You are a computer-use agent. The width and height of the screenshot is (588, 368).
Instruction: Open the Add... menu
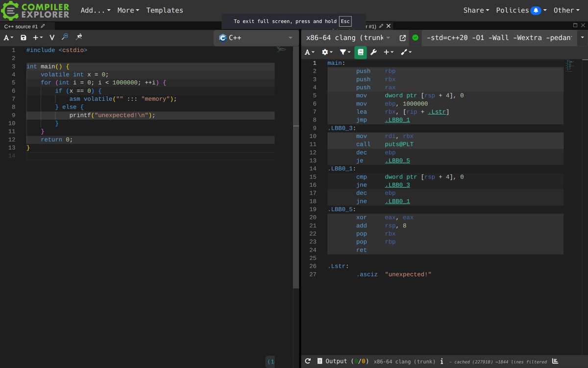coord(96,10)
